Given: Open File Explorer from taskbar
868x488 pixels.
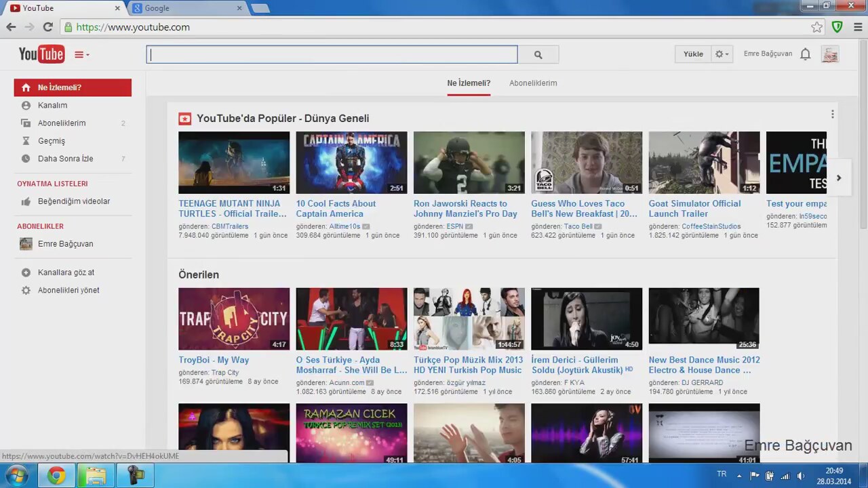Looking at the screenshot, I should pos(96,476).
